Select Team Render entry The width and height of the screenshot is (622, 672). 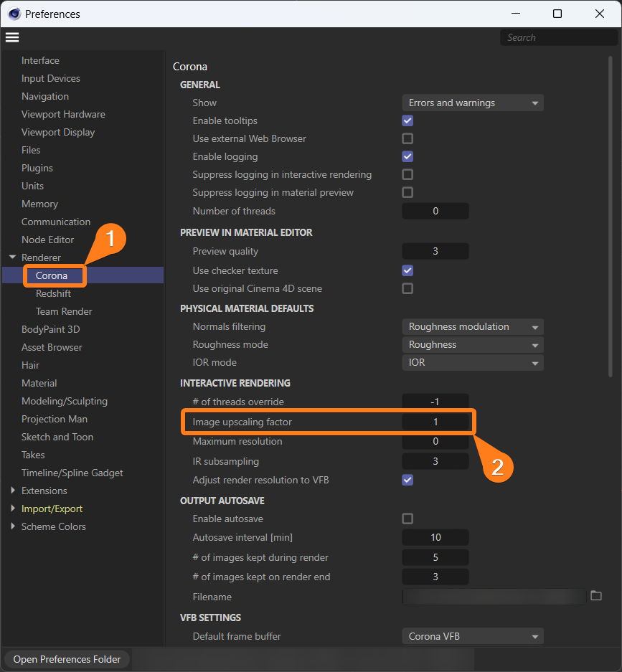click(x=64, y=311)
